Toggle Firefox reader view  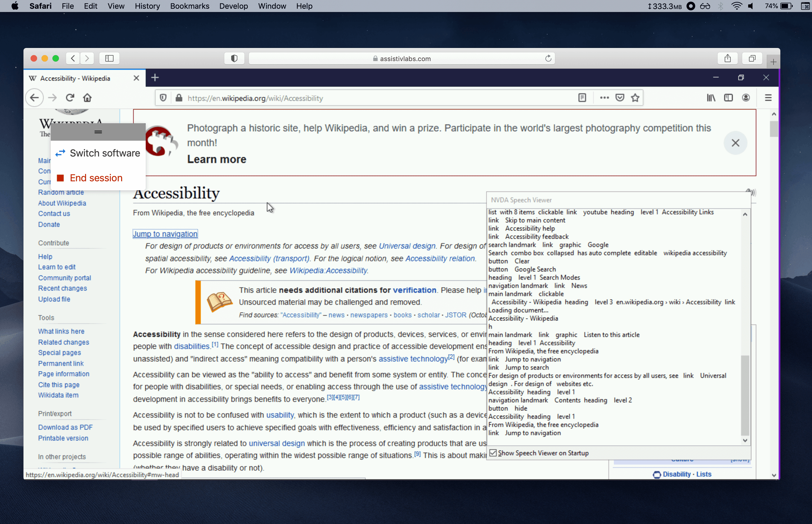582,98
